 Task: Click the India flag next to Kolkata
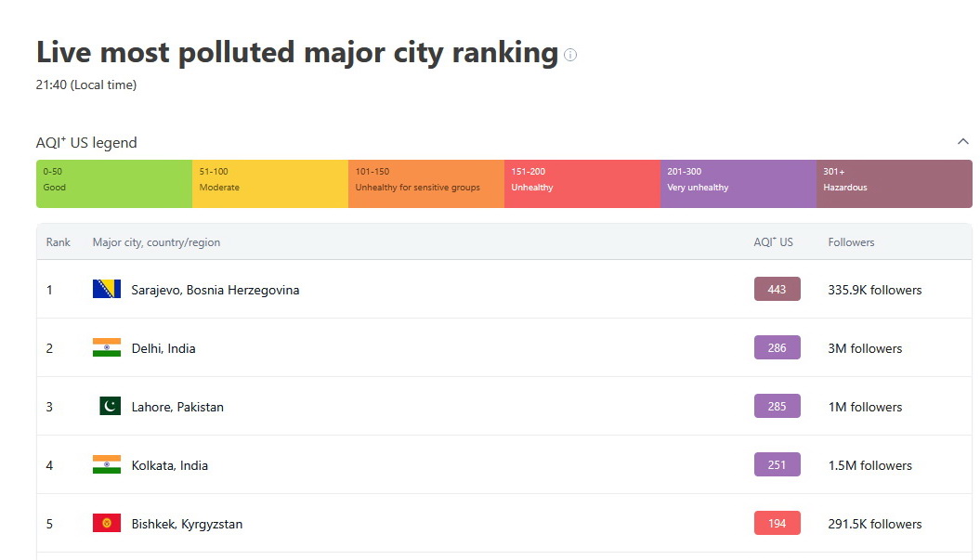click(x=107, y=465)
